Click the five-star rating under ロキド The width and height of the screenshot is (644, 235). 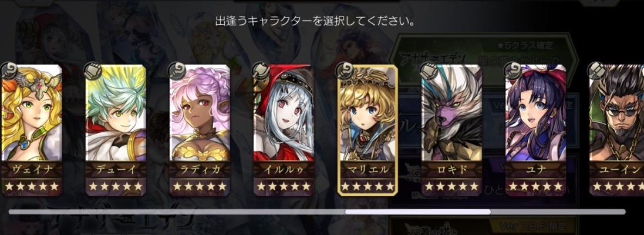click(x=451, y=186)
